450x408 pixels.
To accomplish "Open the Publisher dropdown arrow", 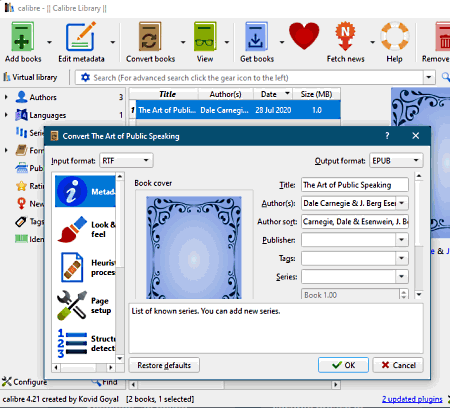I will click(x=402, y=240).
